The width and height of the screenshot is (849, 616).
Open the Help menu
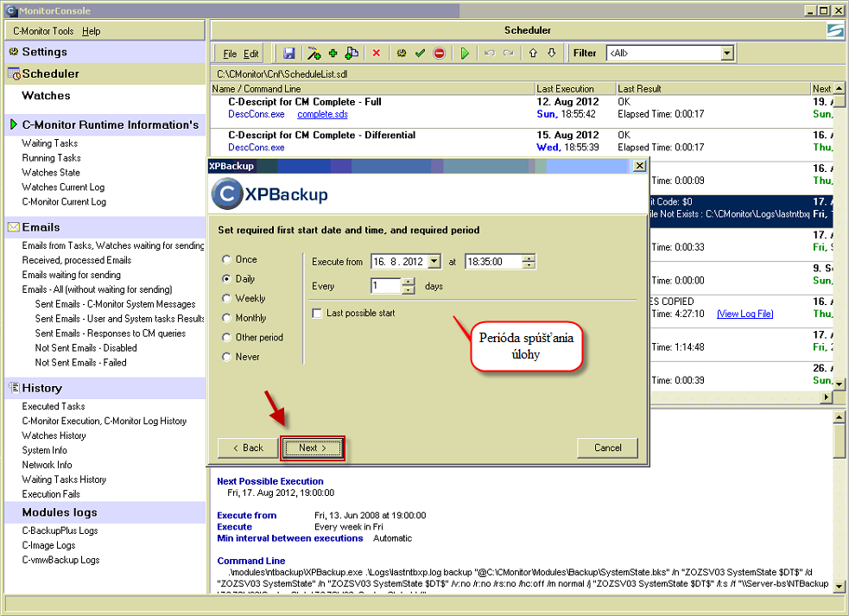91,31
